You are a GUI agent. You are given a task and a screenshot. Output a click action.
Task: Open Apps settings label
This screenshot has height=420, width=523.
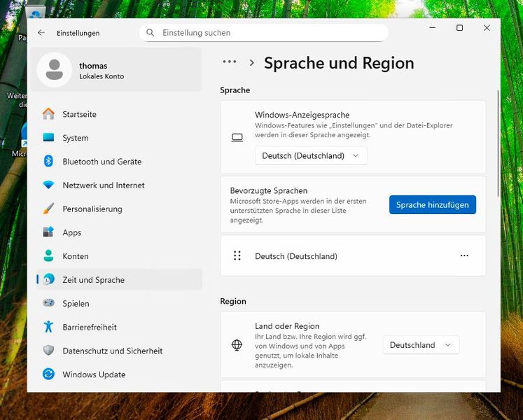[71, 232]
